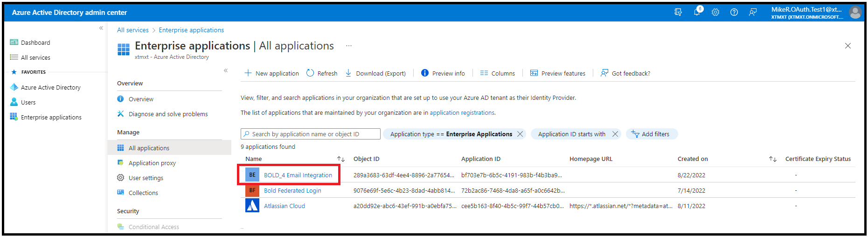Sort by the Created on column arrows
Screen dimensions: 868x237
pos(773,159)
